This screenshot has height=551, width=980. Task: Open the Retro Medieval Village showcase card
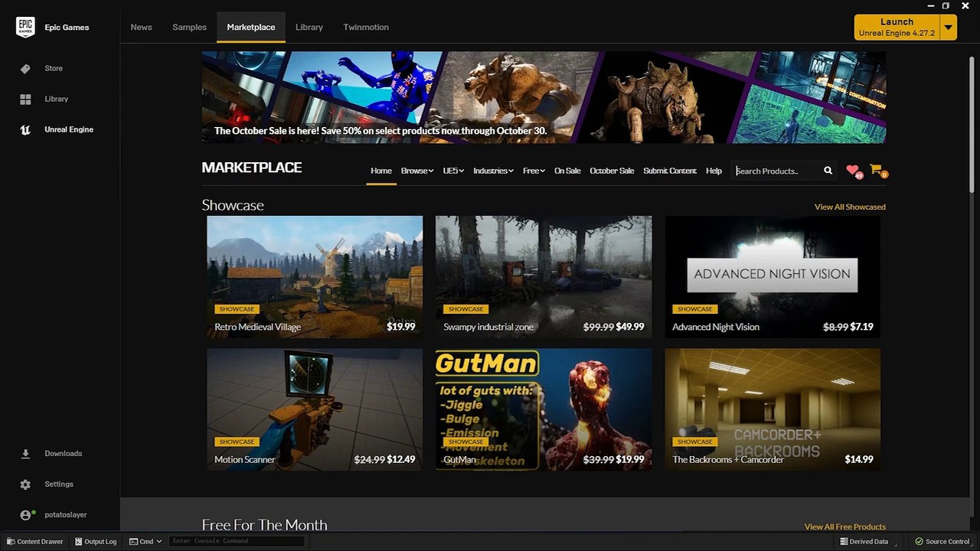[x=315, y=277]
